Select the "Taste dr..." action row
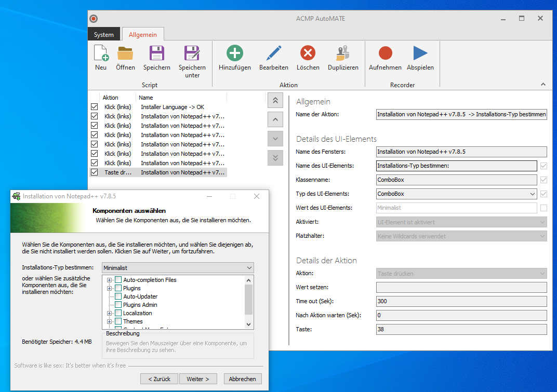The width and height of the screenshot is (557, 392). (x=158, y=172)
